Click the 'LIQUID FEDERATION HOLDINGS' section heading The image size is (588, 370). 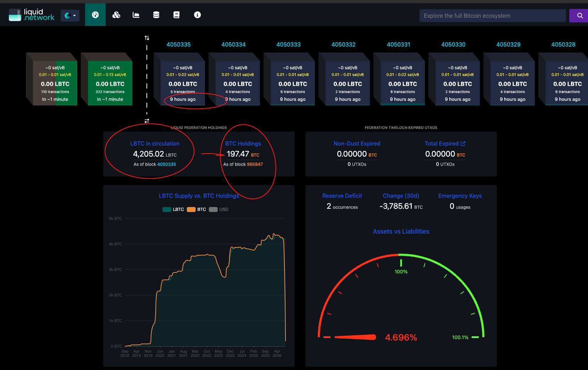199,127
